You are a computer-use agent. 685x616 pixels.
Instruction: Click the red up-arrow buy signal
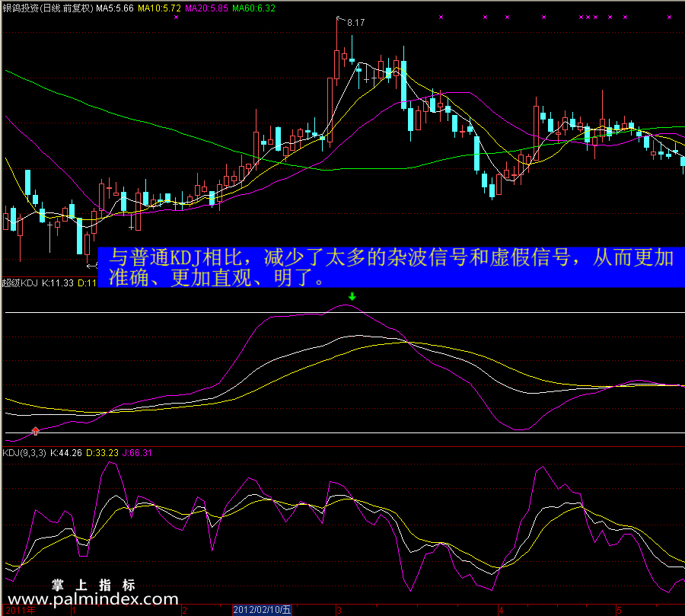click(35, 431)
